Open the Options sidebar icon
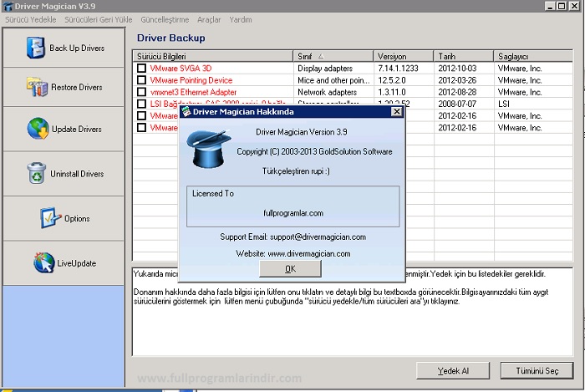The width and height of the screenshot is (585, 392). tap(51, 218)
